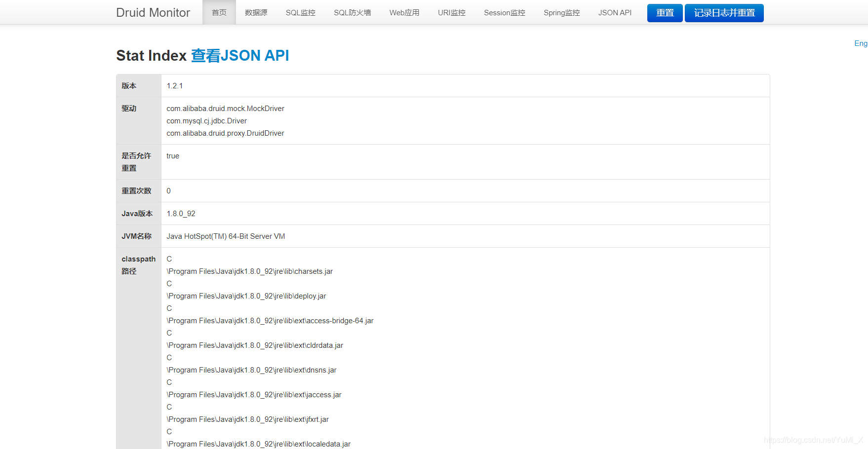Click the access-bridge-64.jar classpath entry
This screenshot has height=449, width=868.
tap(270, 321)
